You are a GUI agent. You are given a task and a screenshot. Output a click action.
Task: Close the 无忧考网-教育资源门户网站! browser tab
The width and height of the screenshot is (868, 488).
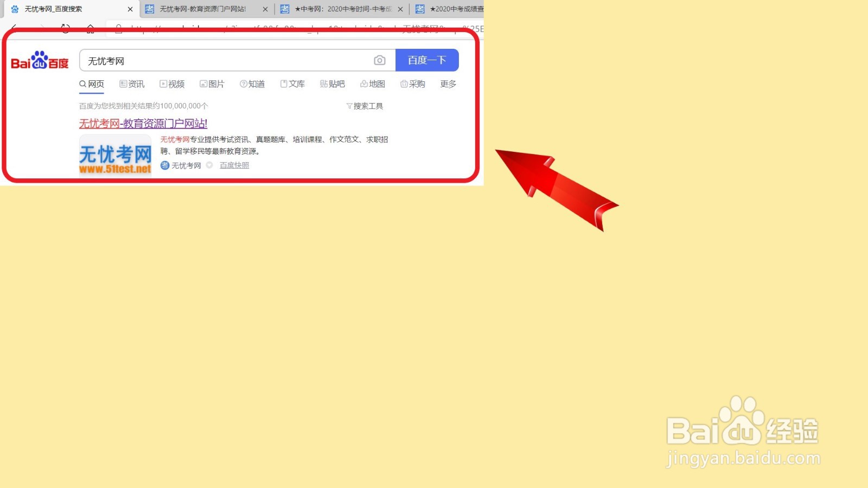[265, 9]
